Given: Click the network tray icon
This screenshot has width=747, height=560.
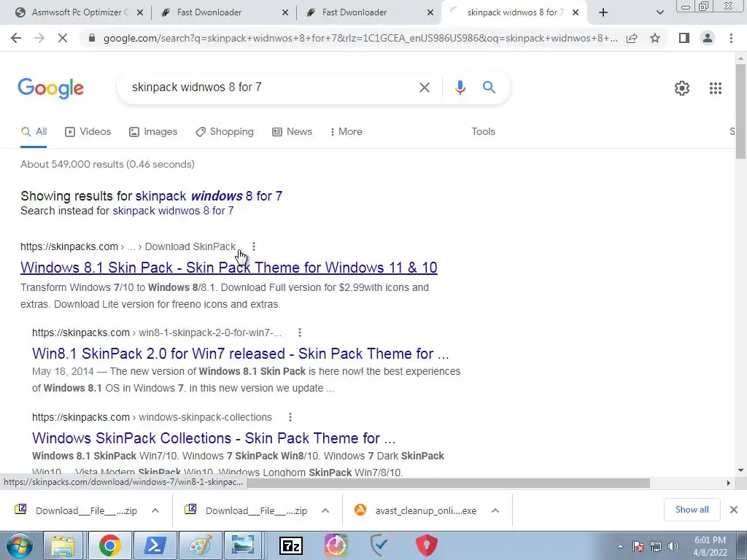Looking at the screenshot, I should [x=656, y=546].
